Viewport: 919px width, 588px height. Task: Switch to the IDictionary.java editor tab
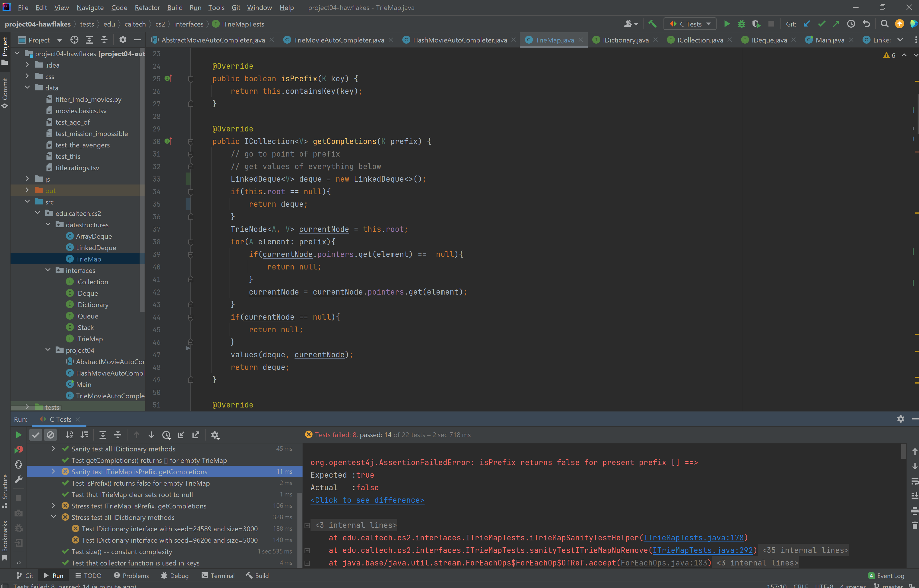tap(625, 40)
